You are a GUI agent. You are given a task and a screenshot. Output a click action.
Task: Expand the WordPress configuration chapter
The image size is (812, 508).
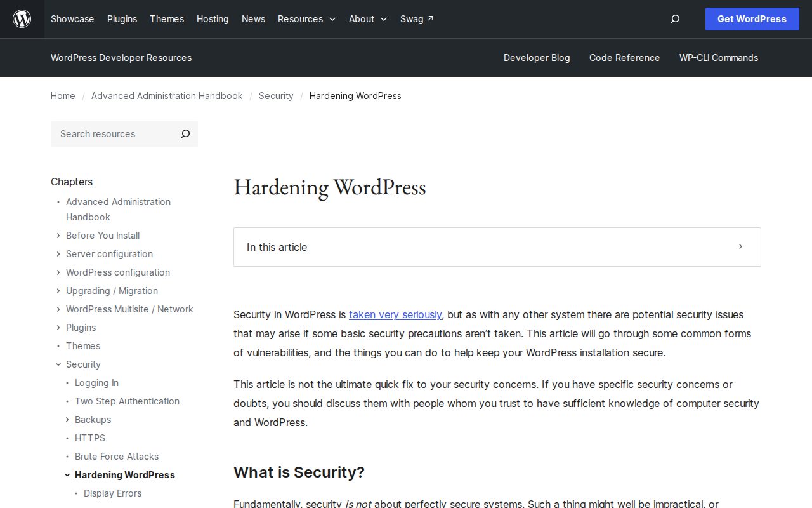[58, 272]
